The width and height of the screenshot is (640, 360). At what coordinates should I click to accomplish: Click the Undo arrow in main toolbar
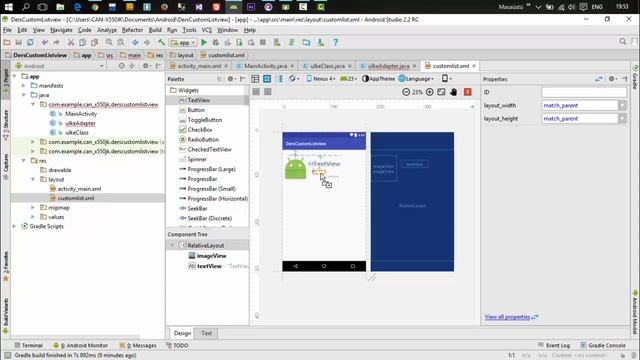point(45,42)
